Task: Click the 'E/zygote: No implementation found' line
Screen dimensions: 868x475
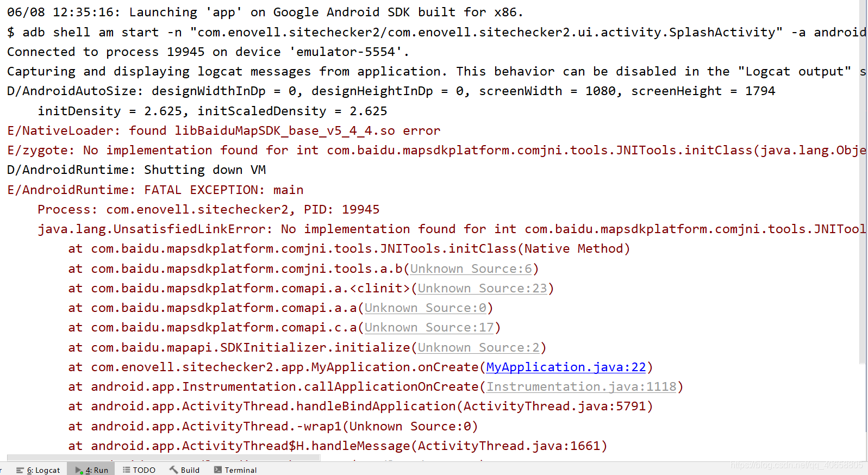Action: [436, 151]
